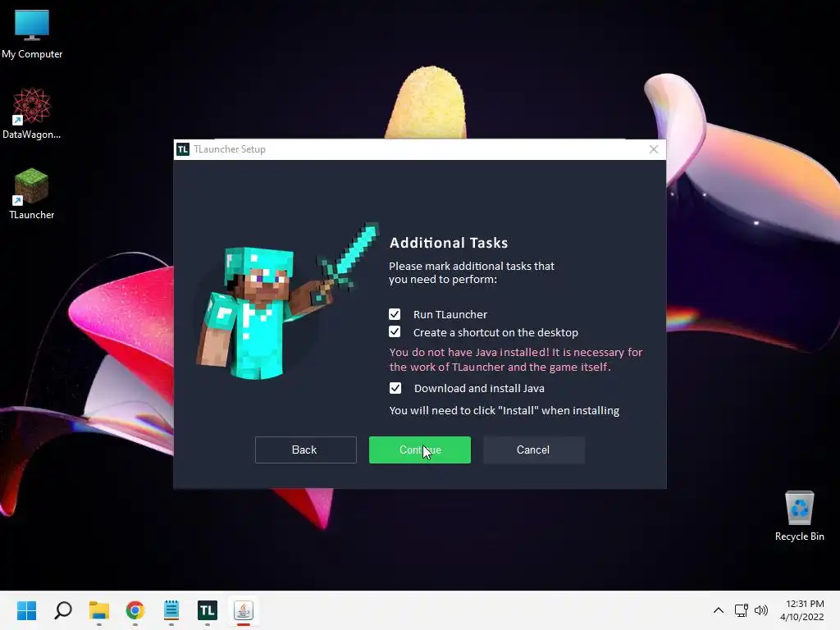The image size is (840, 630).
Task: Toggle Create a shortcut on the desktop checkbox
Action: (x=395, y=331)
